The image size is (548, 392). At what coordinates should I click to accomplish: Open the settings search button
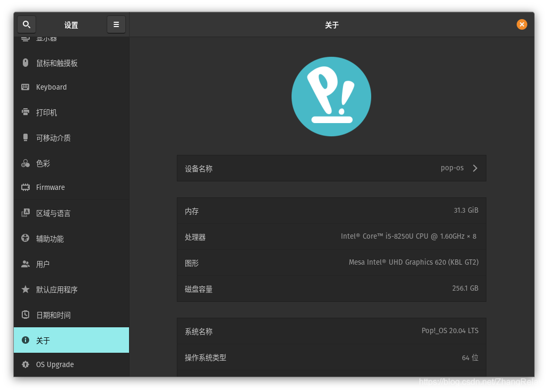(x=27, y=24)
